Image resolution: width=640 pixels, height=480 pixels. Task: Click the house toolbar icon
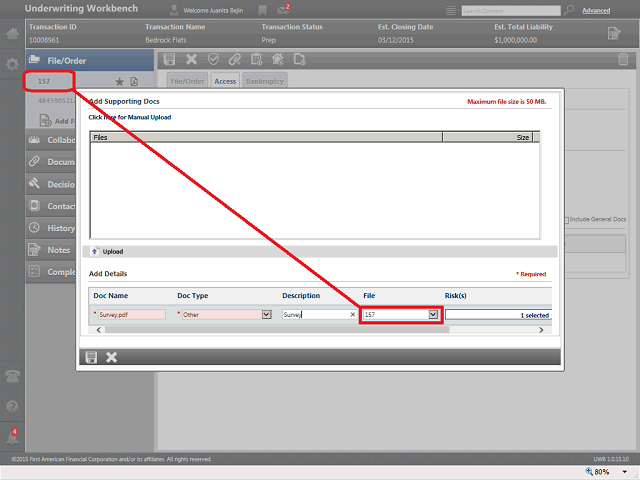[278, 60]
